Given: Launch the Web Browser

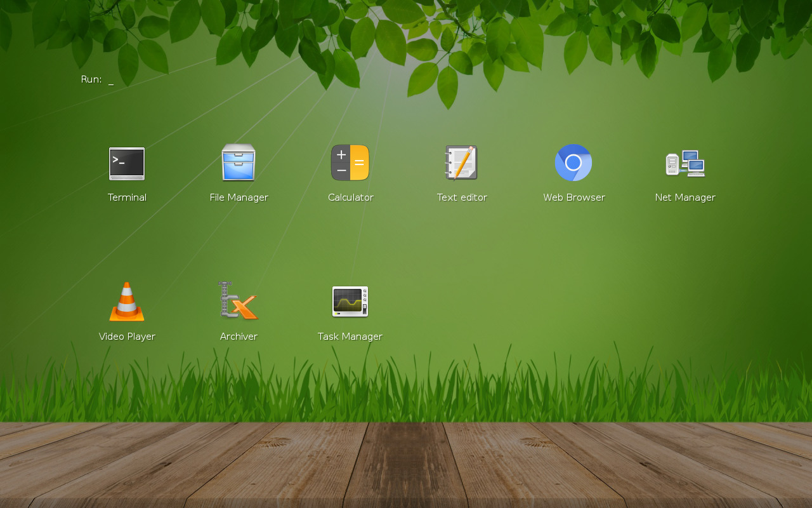Looking at the screenshot, I should coord(573,163).
